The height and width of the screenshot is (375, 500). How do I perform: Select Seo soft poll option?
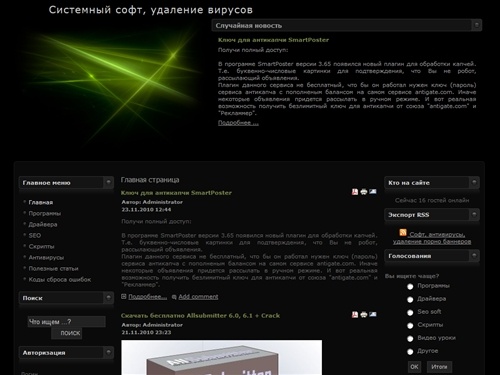[410, 312]
